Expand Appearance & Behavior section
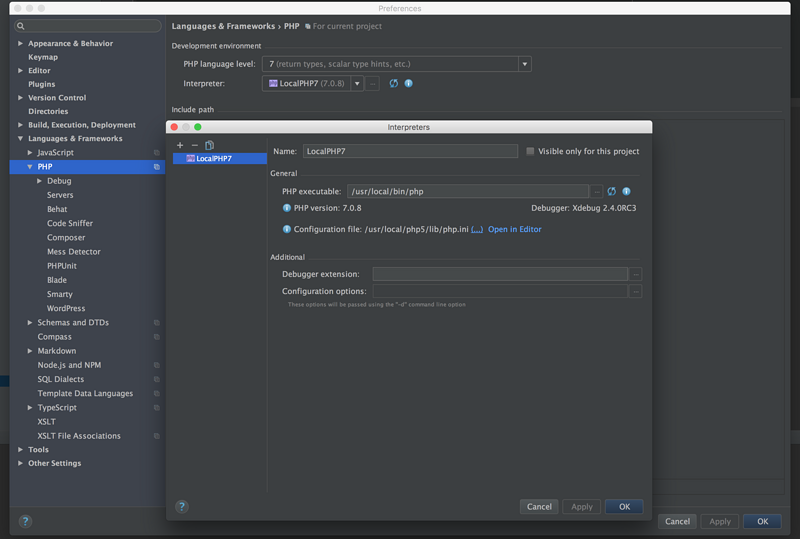Viewport: 800px width, 539px height. click(20, 43)
